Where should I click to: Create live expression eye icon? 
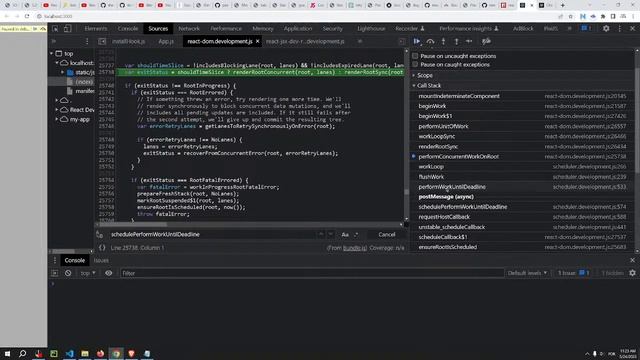(x=109, y=273)
